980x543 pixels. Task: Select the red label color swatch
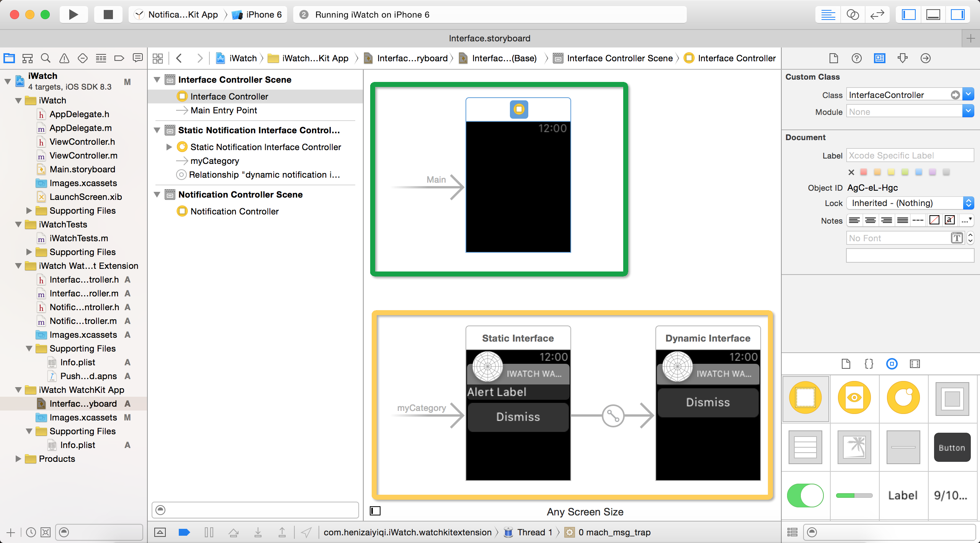click(864, 172)
